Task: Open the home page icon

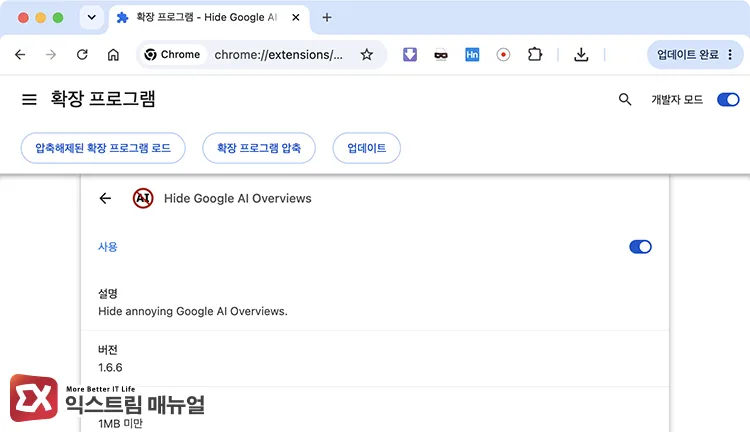Action: point(113,55)
